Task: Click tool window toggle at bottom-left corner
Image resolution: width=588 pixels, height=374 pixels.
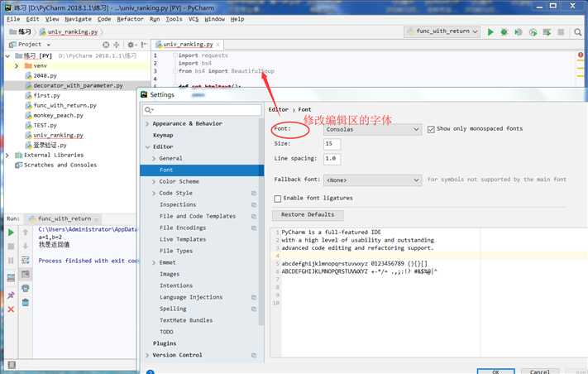Action: click(x=12, y=365)
